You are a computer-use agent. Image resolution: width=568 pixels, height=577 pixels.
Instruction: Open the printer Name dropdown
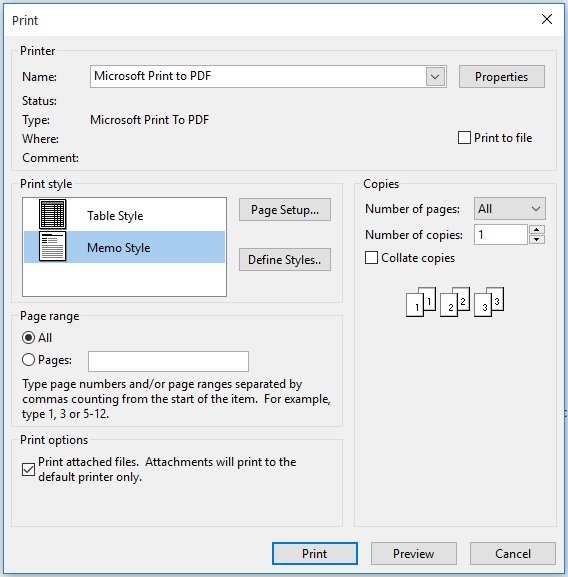tap(435, 77)
